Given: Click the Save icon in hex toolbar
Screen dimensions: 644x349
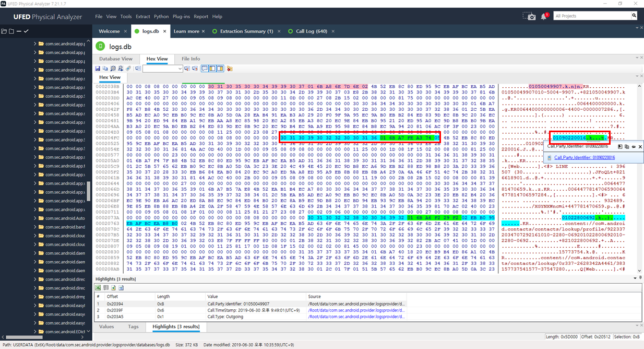Looking at the screenshot, I should (98, 68).
